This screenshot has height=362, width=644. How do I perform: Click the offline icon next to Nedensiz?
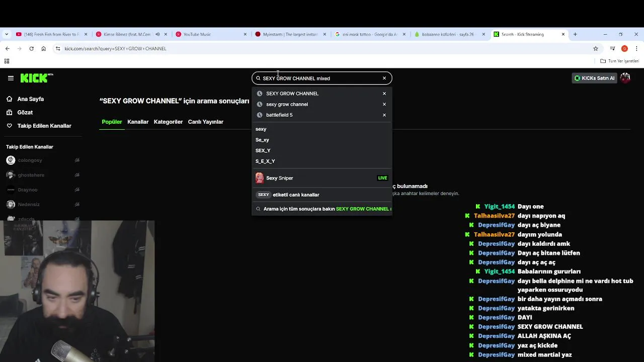(x=77, y=204)
